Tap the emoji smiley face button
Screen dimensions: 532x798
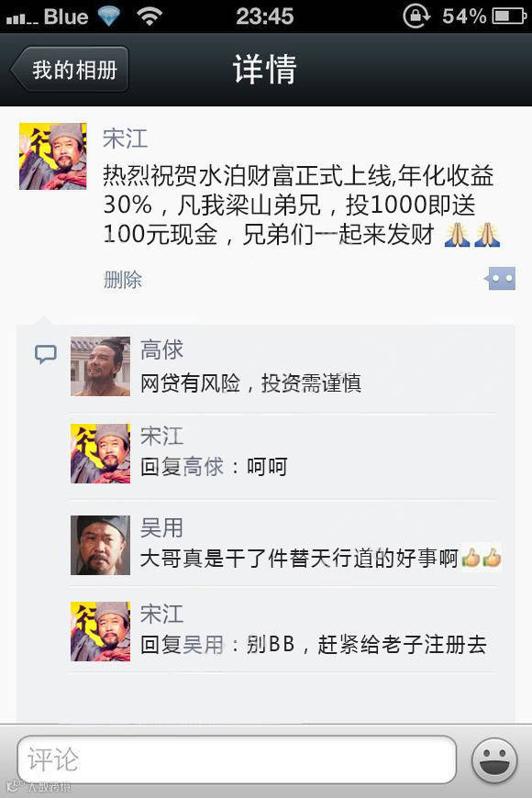494,760
